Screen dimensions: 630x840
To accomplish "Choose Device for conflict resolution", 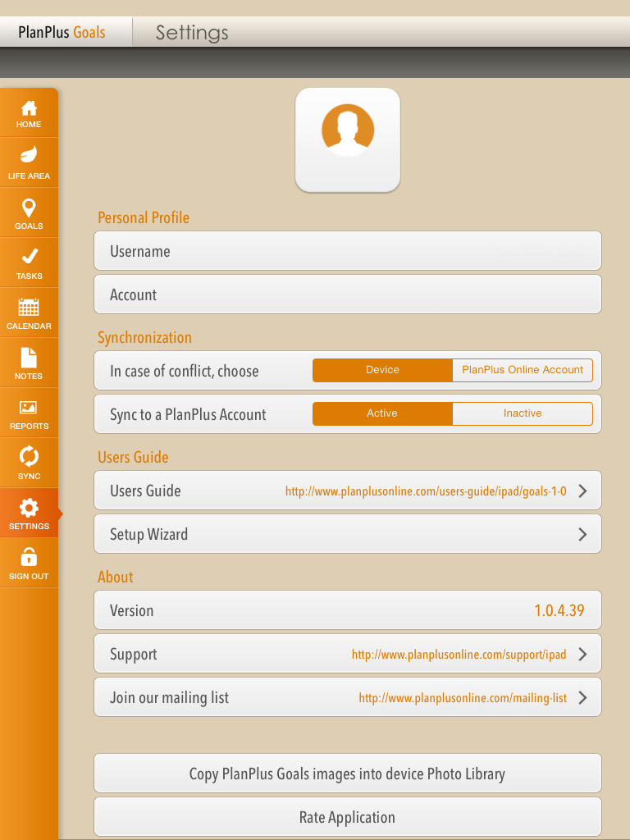I will (x=382, y=370).
